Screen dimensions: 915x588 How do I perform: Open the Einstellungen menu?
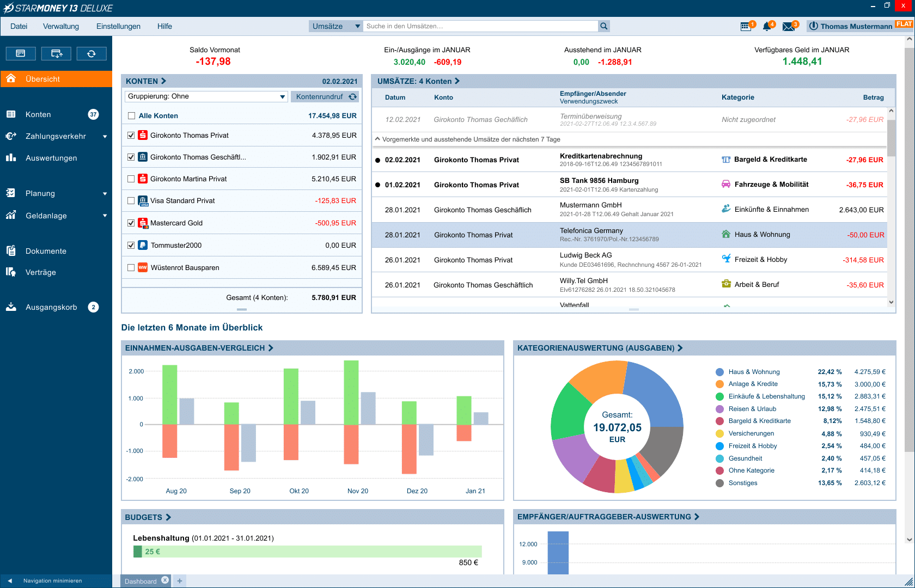click(118, 26)
